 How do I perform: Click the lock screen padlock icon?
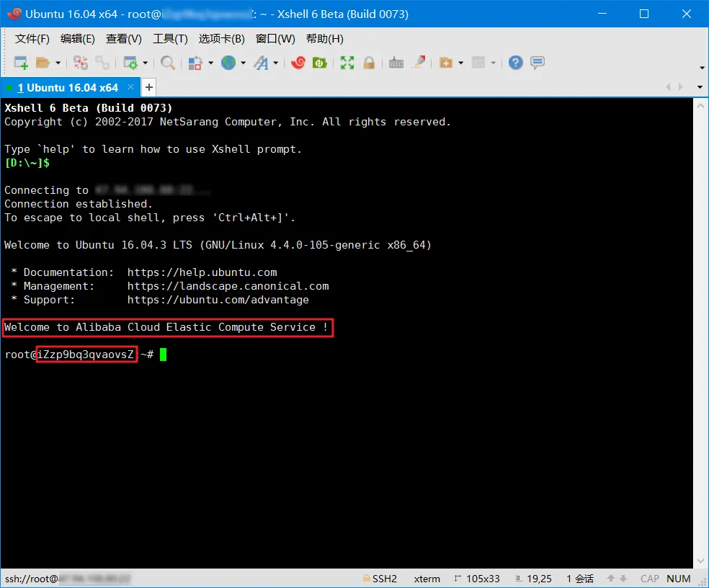369,63
